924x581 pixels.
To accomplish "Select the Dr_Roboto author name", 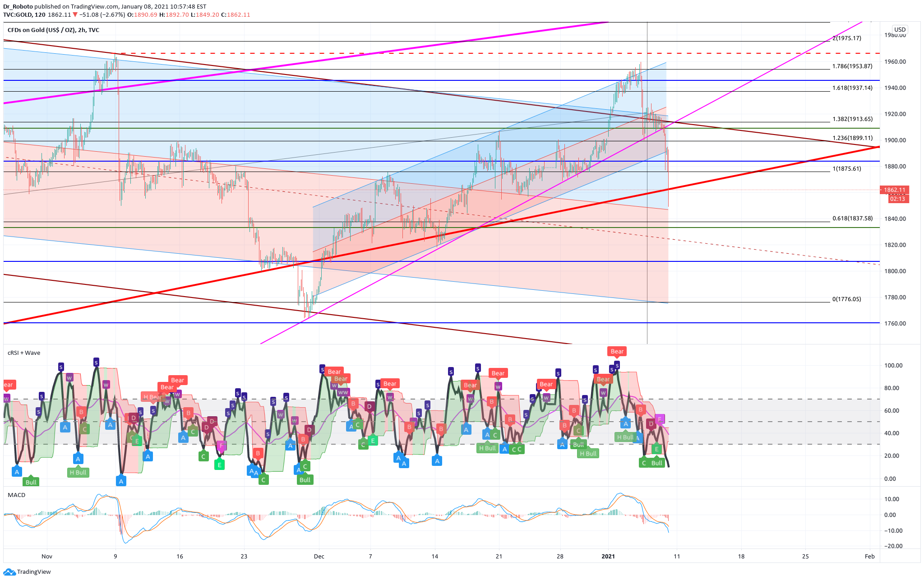I will pos(18,7).
